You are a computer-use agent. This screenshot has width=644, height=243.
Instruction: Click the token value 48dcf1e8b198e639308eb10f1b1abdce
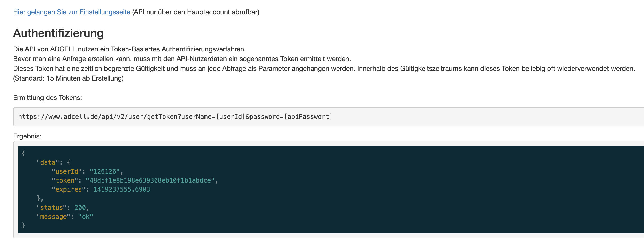click(x=150, y=180)
